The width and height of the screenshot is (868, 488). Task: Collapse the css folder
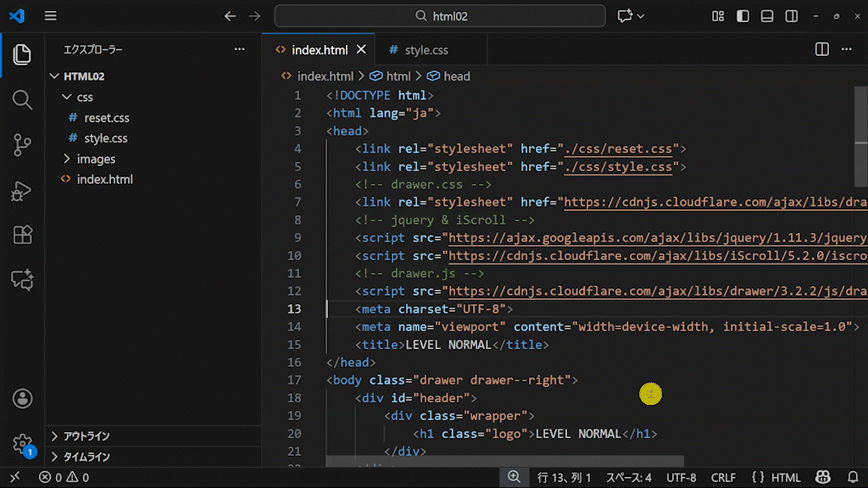84,97
